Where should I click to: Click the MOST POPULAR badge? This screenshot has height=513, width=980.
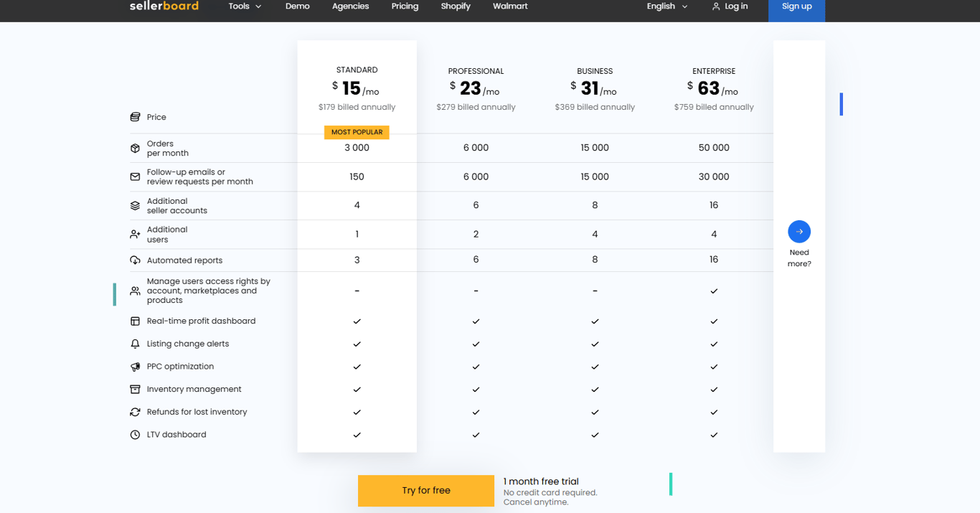click(357, 132)
